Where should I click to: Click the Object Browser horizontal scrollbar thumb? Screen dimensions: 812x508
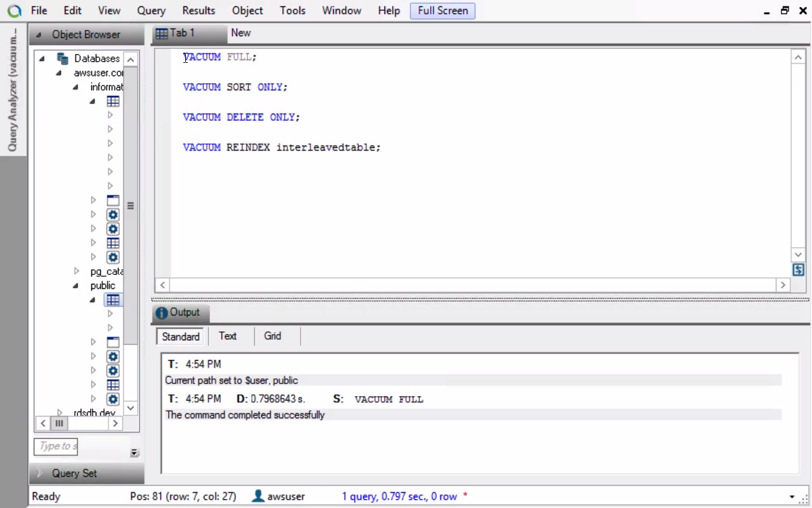pos(59,423)
